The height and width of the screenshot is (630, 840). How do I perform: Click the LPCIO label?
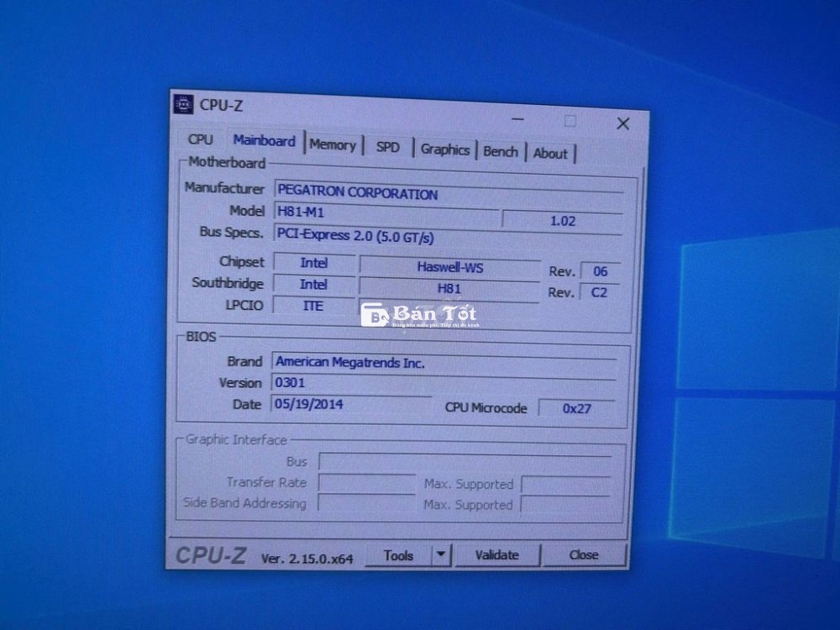(244, 305)
